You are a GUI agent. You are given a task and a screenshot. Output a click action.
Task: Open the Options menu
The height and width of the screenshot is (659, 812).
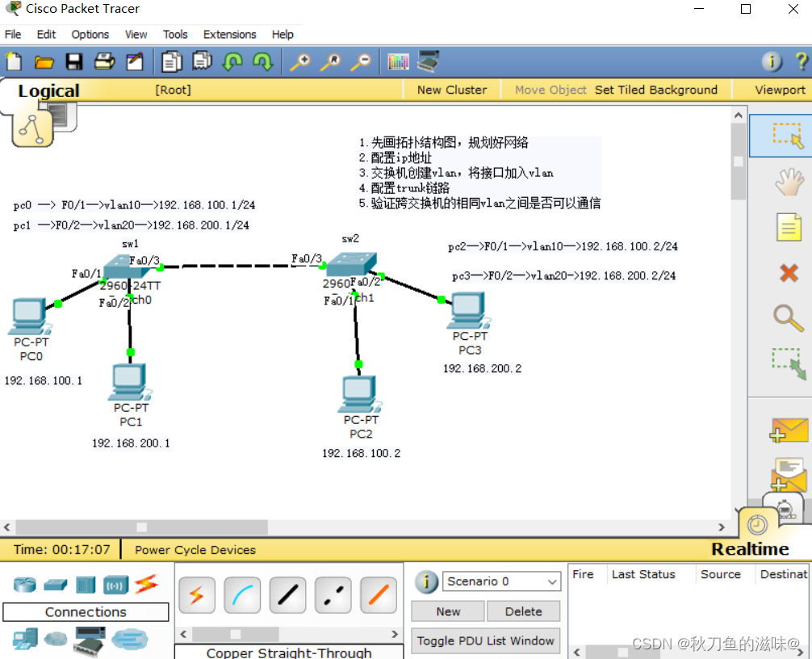click(x=90, y=35)
